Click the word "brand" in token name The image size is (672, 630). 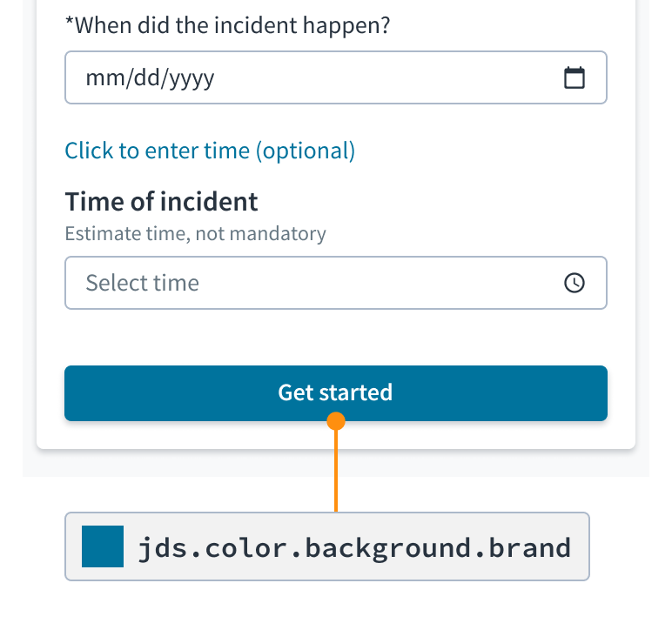[530, 547]
